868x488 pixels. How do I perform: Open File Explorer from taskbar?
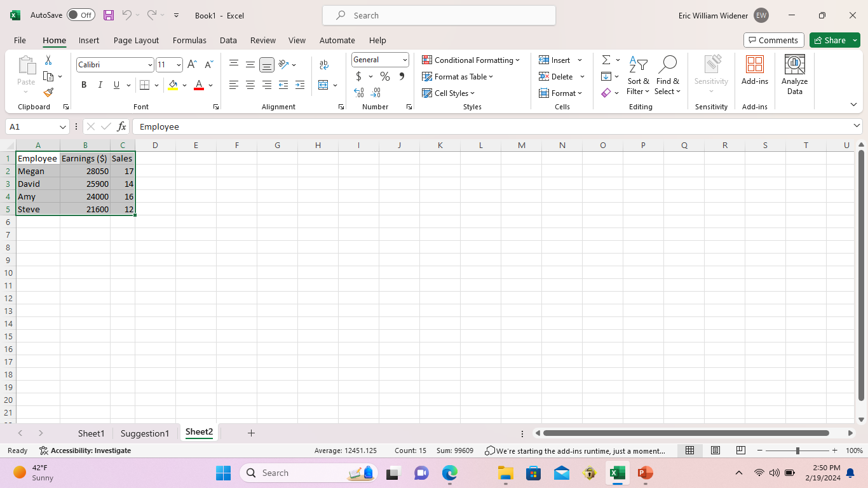click(x=505, y=473)
